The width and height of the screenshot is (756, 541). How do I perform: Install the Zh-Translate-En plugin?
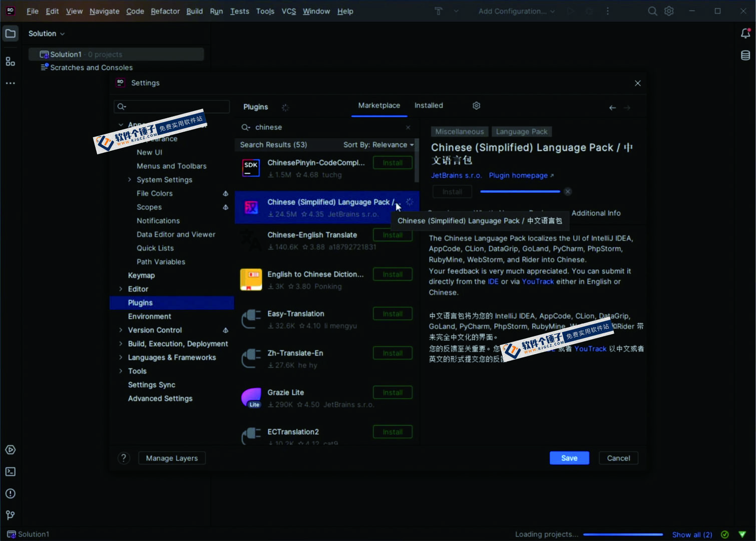[x=393, y=353]
